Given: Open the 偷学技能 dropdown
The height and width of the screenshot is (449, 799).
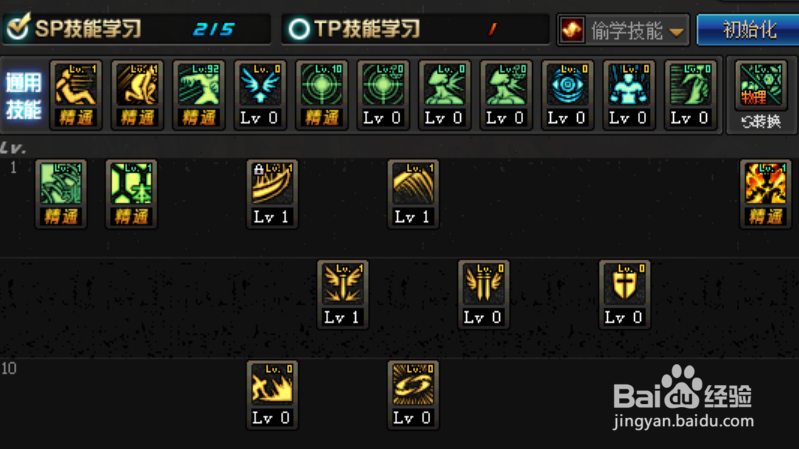Looking at the screenshot, I should (623, 30).
